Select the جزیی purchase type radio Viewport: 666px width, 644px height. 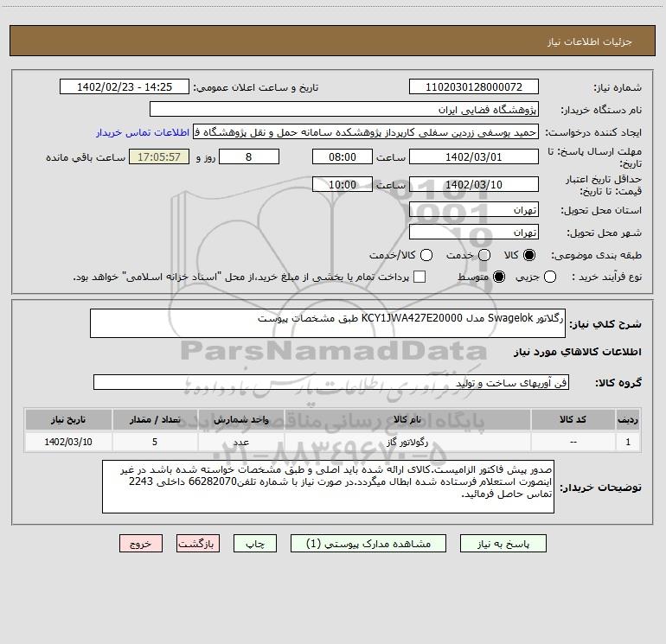click(549, 277)
